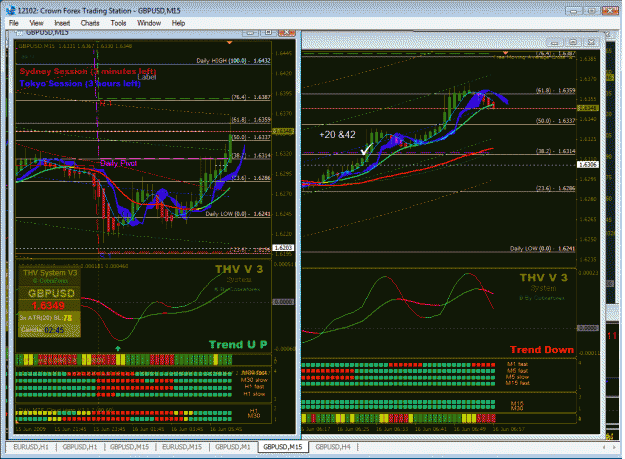Viewport: 625px width, 459px height.
Task: Close the left GBPUSD,M15 chart window
Action: click(286, 33)
